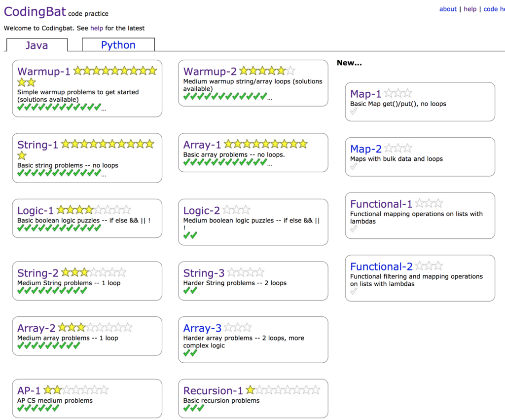Click "Maps with bulk data and loops" text
Image resolution: width=505 pixels, height=420 pixels.
coord(397,159)
